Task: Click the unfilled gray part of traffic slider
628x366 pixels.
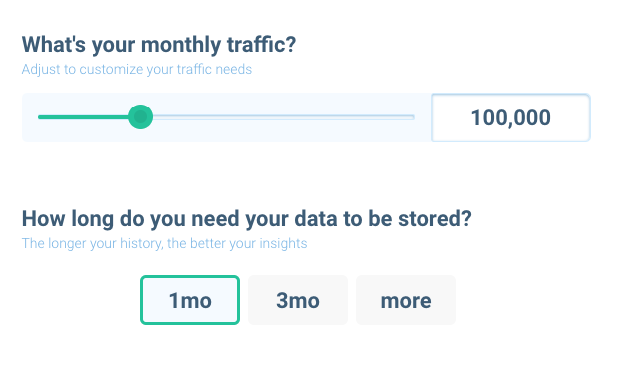Action: pyautogui.click(x=284, y=117)
